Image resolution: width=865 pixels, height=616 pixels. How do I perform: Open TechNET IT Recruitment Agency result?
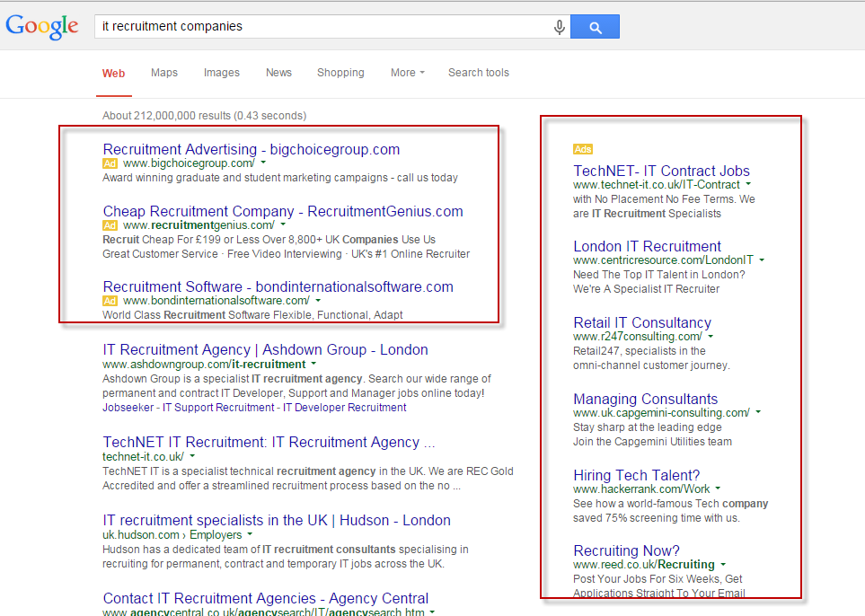point(269,443)
